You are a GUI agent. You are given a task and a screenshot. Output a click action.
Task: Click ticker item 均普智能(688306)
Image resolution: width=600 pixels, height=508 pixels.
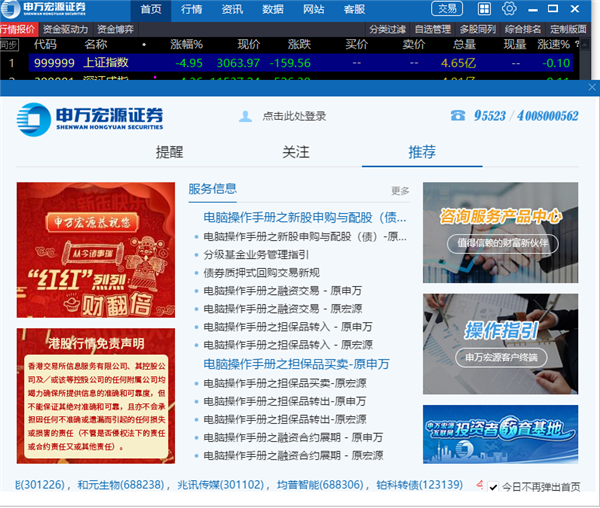point(320,485)
